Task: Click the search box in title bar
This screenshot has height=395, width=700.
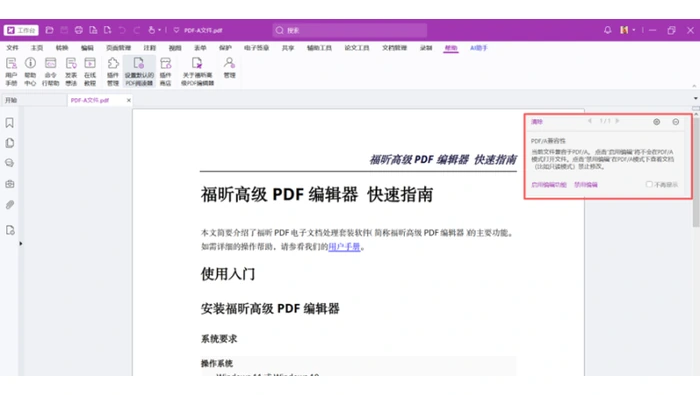Action: click(350, 30)
